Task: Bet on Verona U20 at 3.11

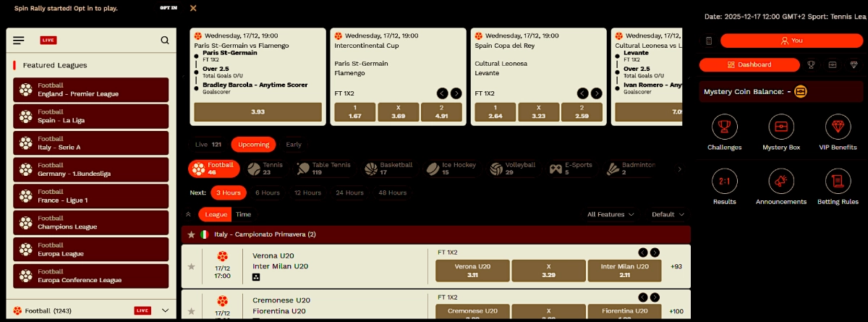Action: click(472, 271)
